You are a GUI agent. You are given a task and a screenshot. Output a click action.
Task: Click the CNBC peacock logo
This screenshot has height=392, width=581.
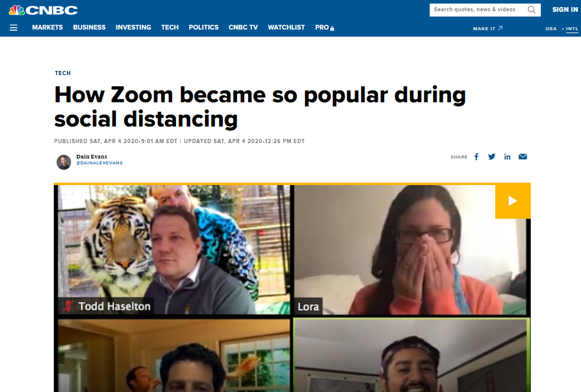pyautogui.click(x=43, y=10)
